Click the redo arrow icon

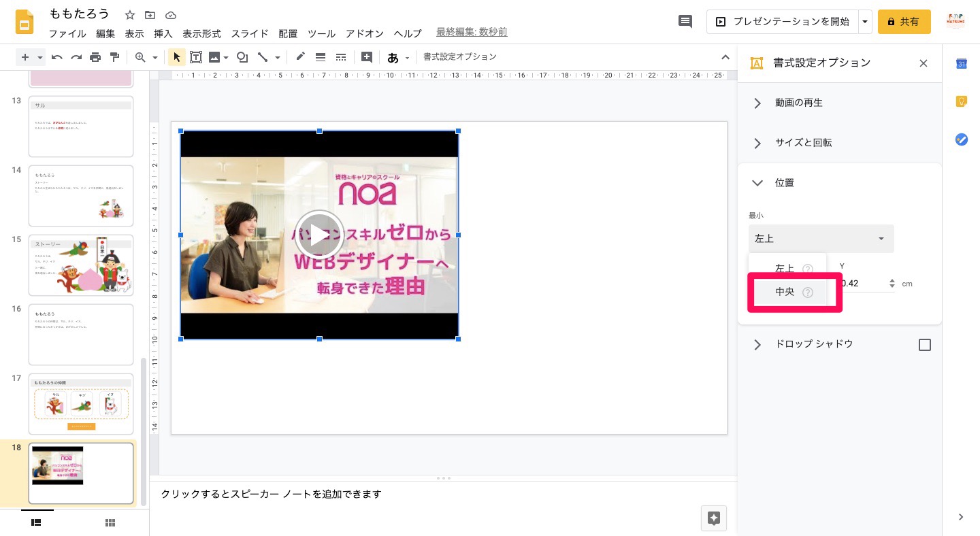(x=76, y=57)
